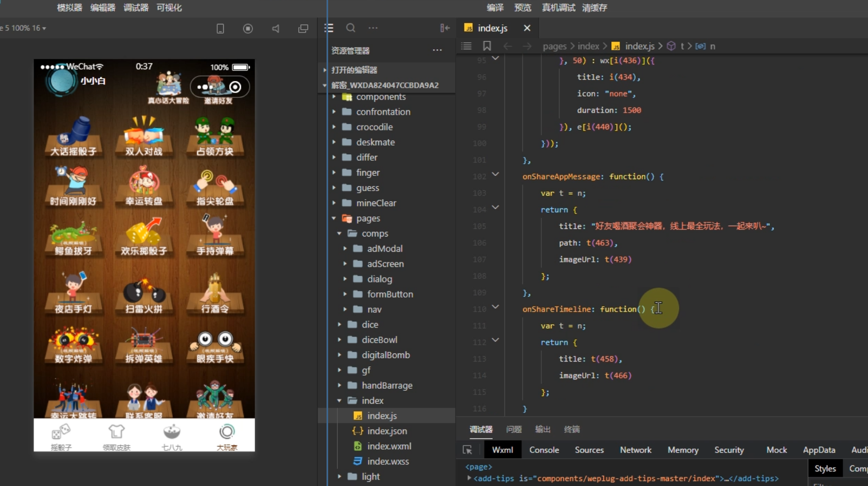Image resolution: width=868 pixels, height=486 pixels.
Task: Click the 清缓存 clear cache button
Action: tap(595, 8)
